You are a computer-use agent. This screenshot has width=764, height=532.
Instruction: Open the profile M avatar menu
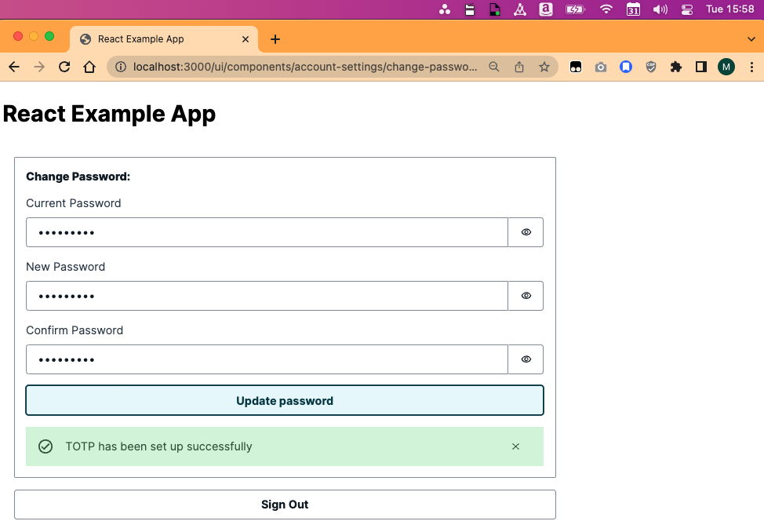[726, 67]
